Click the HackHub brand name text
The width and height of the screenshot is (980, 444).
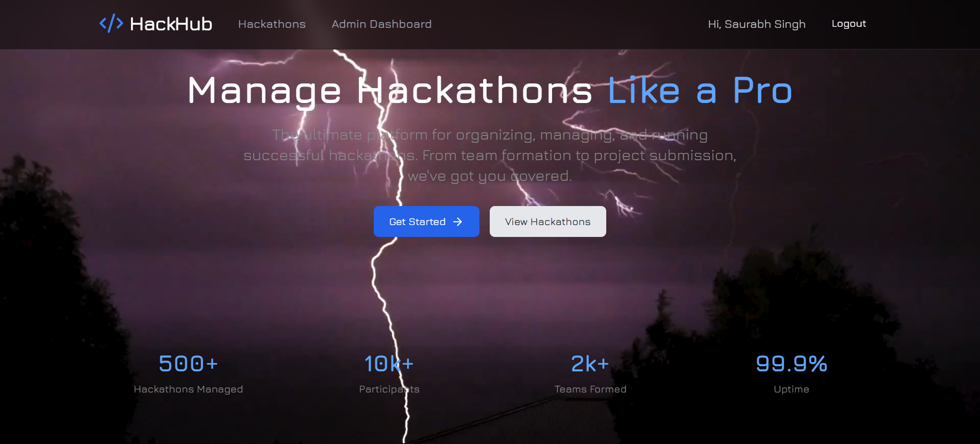point(171,24)
